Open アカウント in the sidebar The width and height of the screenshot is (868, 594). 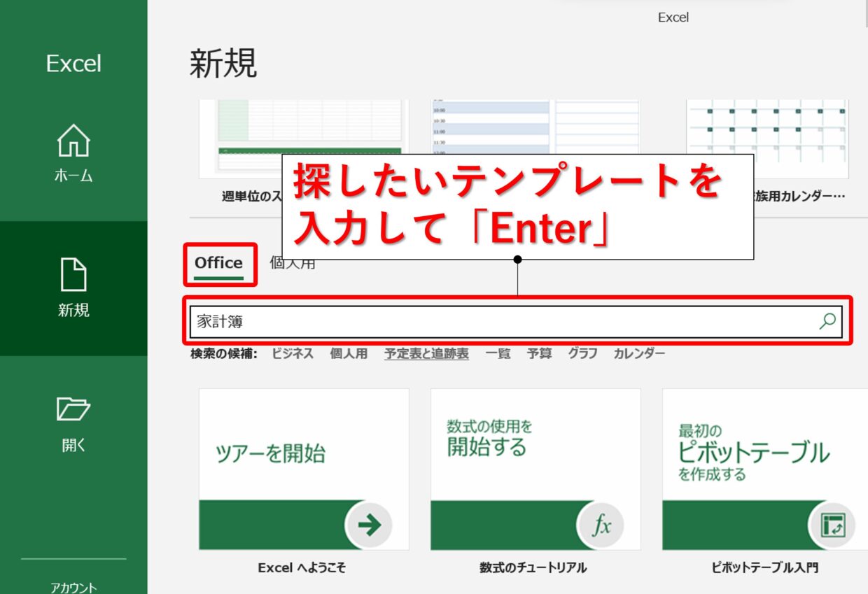coord(73,588)
